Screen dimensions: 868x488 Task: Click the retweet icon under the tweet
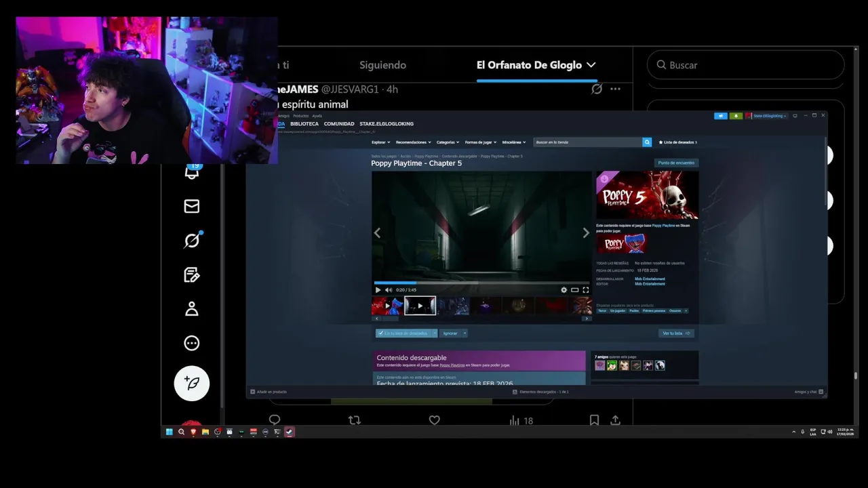tap(354, 420)
